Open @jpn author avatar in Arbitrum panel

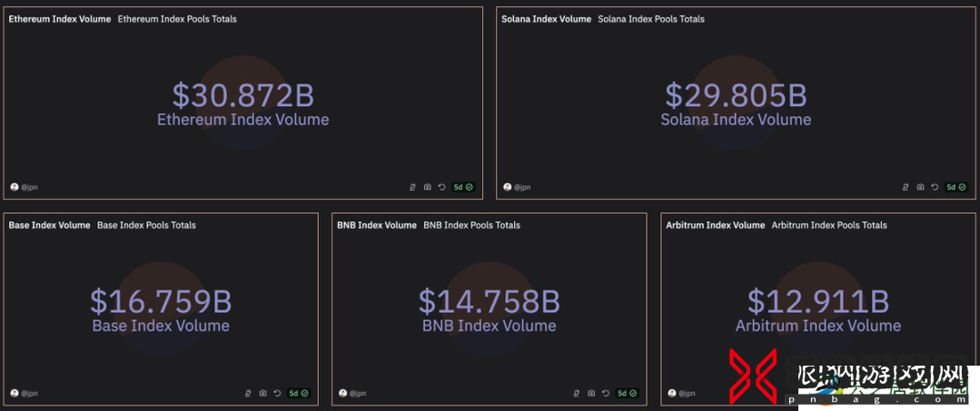pyautogui.click(x=672, y=393)
